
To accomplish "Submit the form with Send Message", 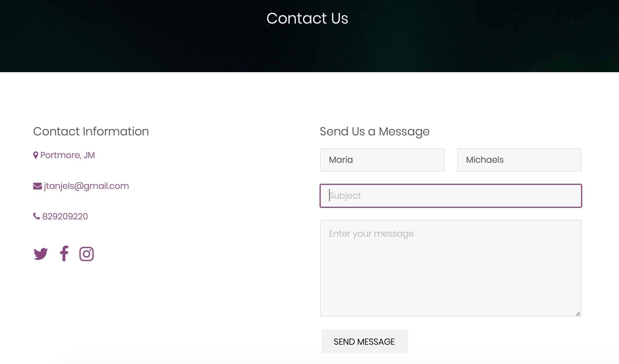I will click(x=364, y=341).
